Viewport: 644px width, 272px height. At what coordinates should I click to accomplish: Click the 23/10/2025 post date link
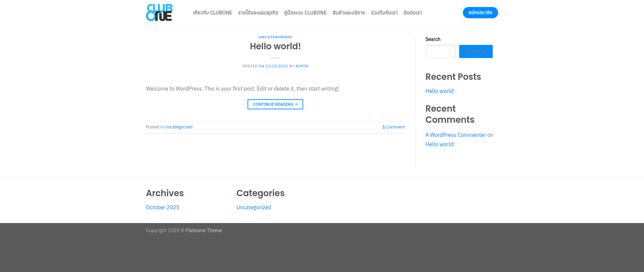point(277,66)
